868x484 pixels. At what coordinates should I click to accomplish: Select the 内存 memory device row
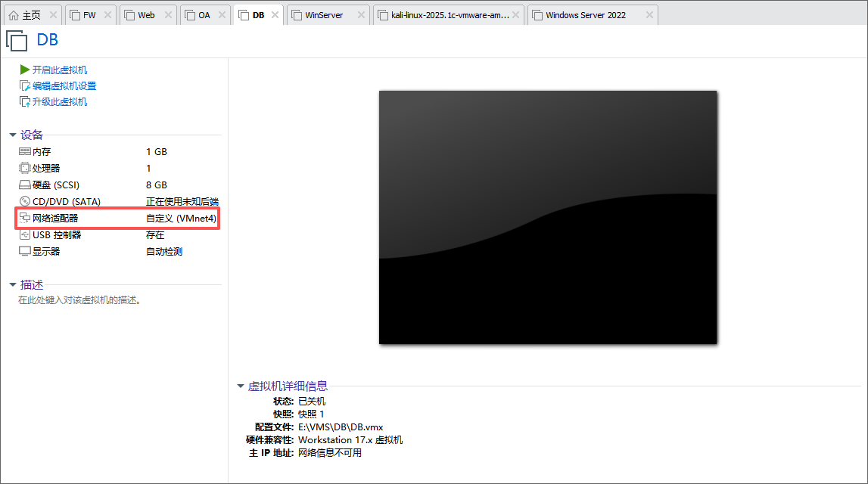(x=119, y=151)
